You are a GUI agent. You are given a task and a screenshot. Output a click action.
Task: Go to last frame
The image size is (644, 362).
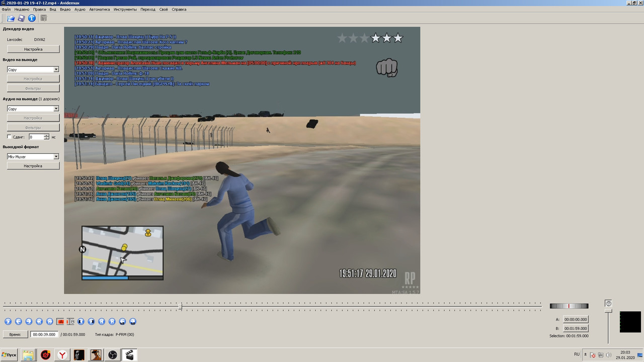click(x=112, y=321)
